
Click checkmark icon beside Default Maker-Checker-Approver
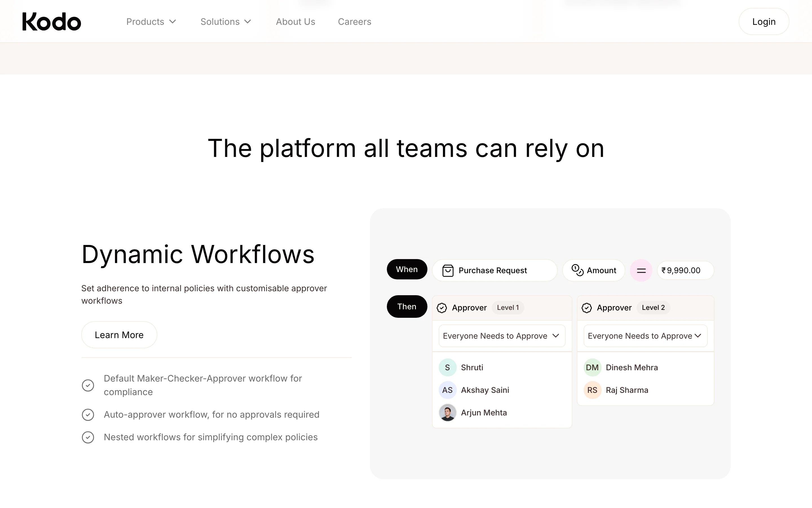click(x=88, y=385)
